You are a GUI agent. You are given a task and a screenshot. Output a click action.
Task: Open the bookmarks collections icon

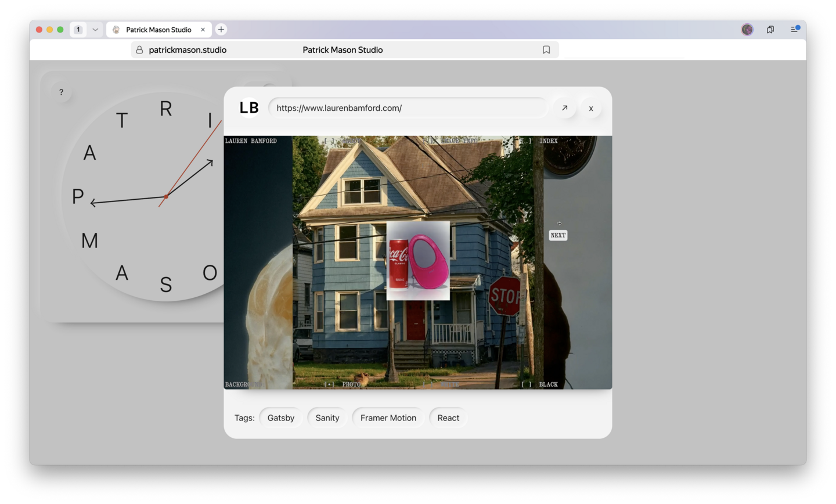click(x=770, y=30)
